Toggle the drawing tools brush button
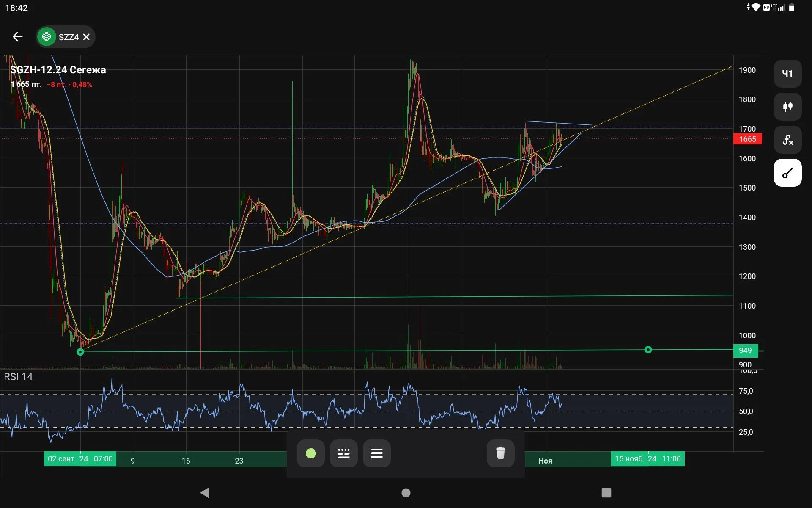The width and height of the screenshot is (812, 508). tap(787, 173)
